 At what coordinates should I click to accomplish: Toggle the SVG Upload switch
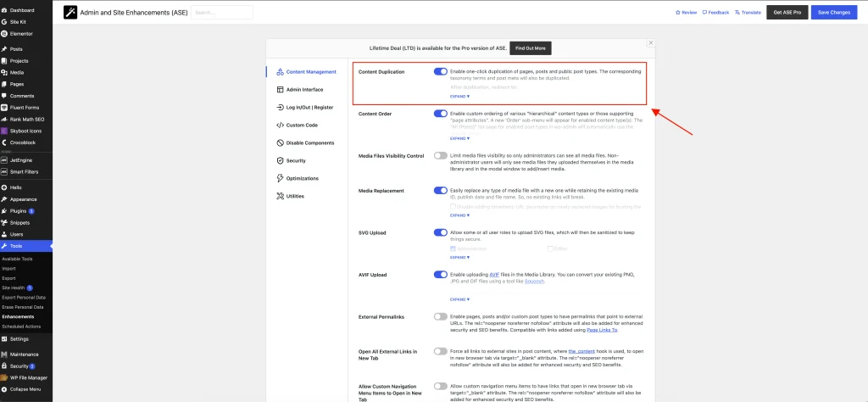click(441, 232)
